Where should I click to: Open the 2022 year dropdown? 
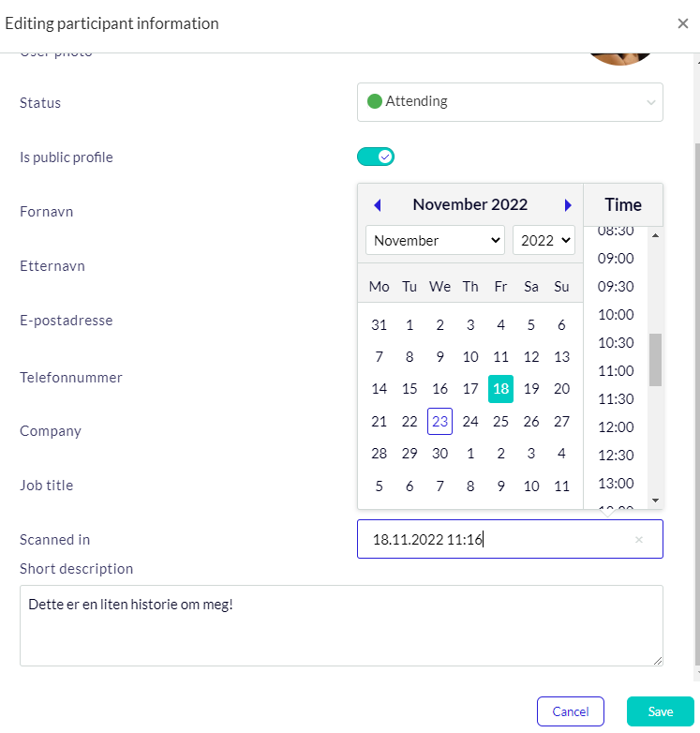544,240
